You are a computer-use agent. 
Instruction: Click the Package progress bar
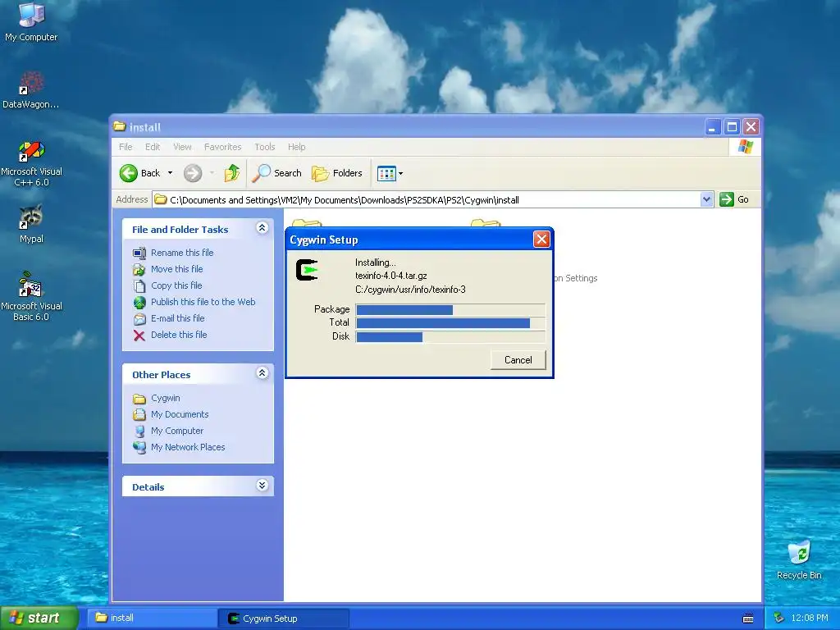pos(450,309)
